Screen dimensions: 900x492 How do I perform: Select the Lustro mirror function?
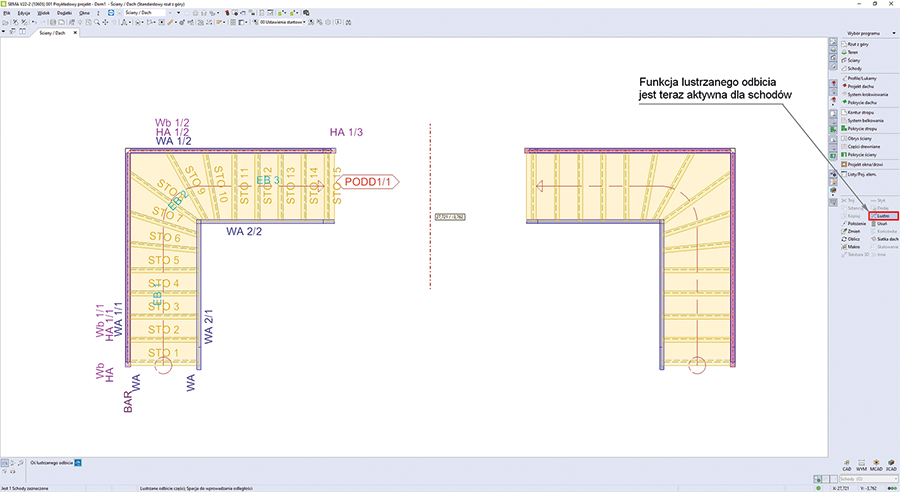tap(884, 216)
